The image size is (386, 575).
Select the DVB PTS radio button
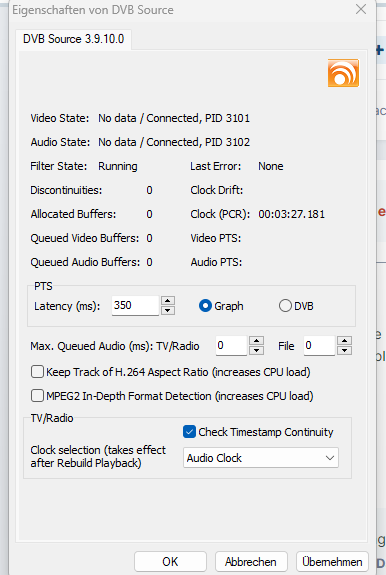pyautogui.click(x=285, y=306)
